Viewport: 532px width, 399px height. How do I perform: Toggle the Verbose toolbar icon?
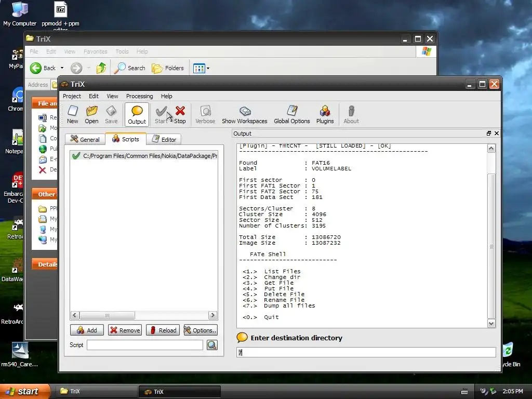(x=205, y=115)
